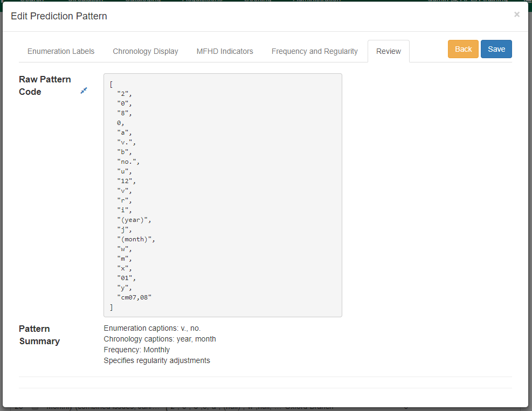Viewport: 532px width, 411px height.
Task: Open the Search menu
Action: [x=32, y=1]
